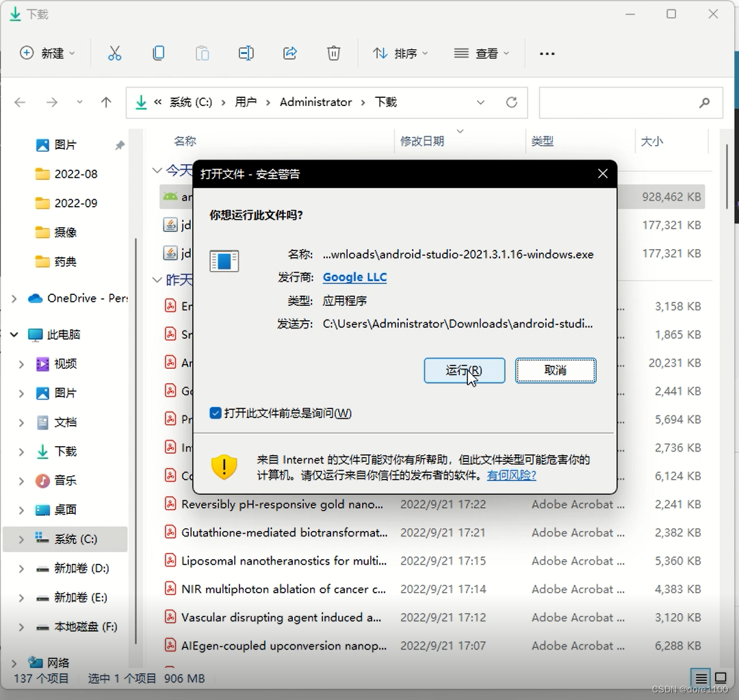Viewport: 739px width, 700px height.
Task: Select 网络 in navigation pane
Action: pyautogui.click(x=48, y=662)
